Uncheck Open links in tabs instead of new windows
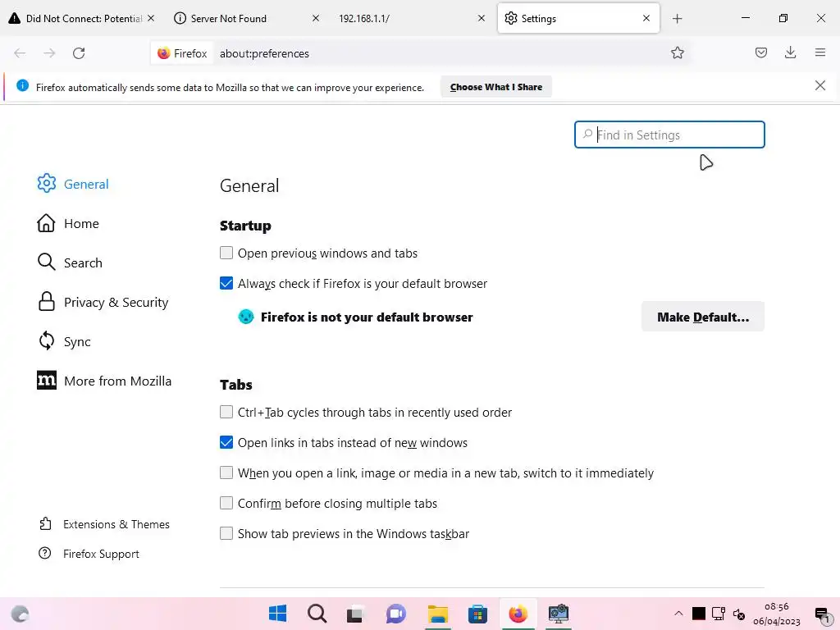This screenshot has width=840, height=630. point(226,442)
